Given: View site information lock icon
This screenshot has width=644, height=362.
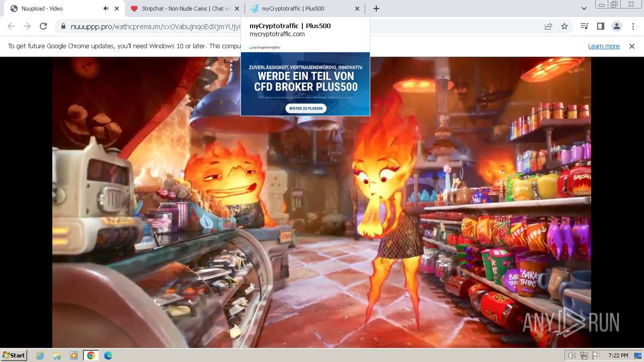Looking at the screenshot, I should click(63, 27).
